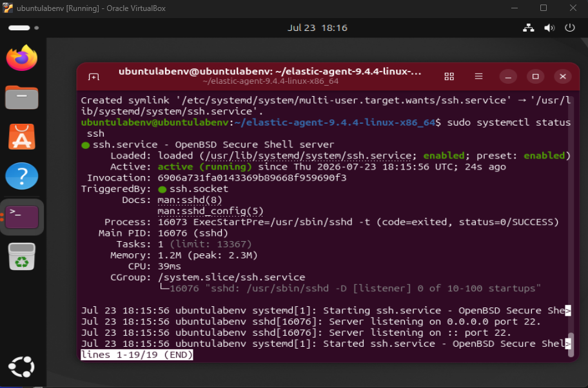The height and width of the screenshot is (388, 588).
Task: Minimize the terminal window
Action: (x=508, y=77)
